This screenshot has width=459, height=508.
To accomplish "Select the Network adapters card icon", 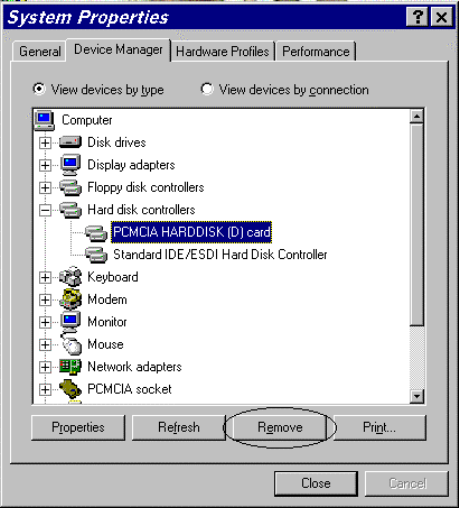I will click(70, 367).
